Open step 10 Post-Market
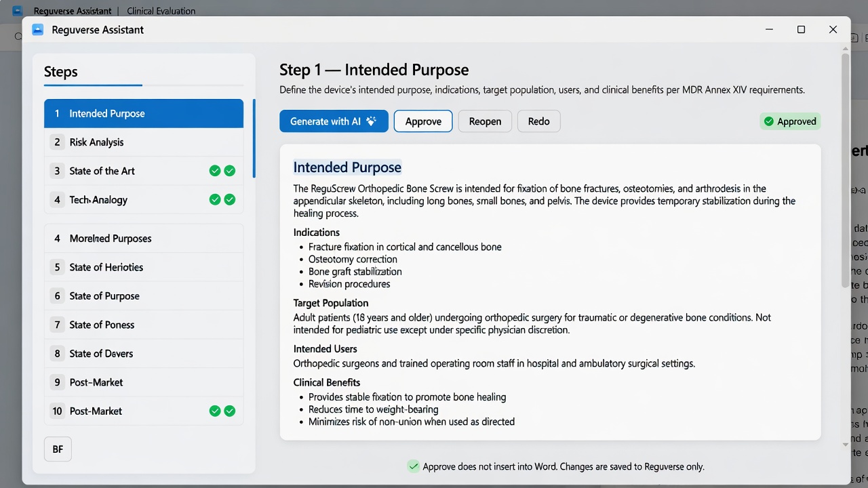Screen dimensions: 868x488 pyautogui.click(x=144, y=411)
